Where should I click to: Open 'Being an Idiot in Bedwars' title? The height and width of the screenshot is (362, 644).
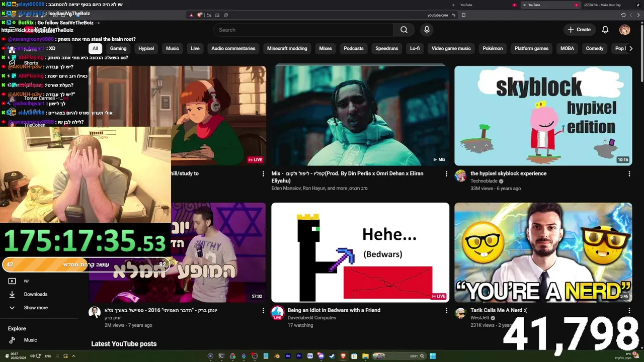click(x=334, y=310)
